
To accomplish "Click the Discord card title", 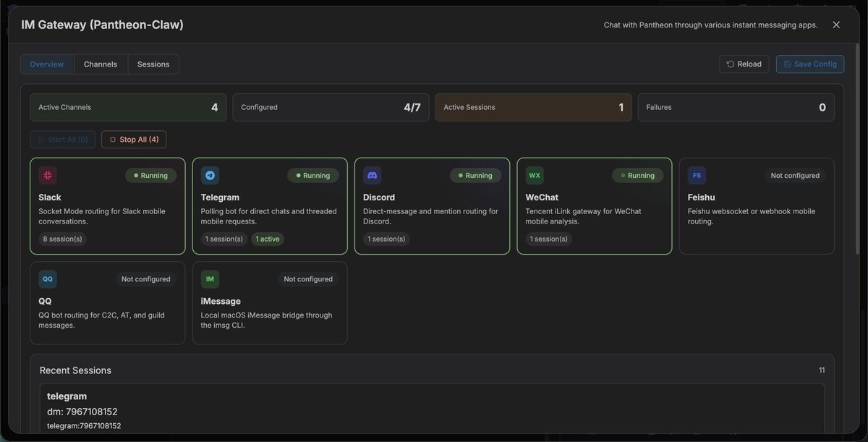I will (379, 197).
